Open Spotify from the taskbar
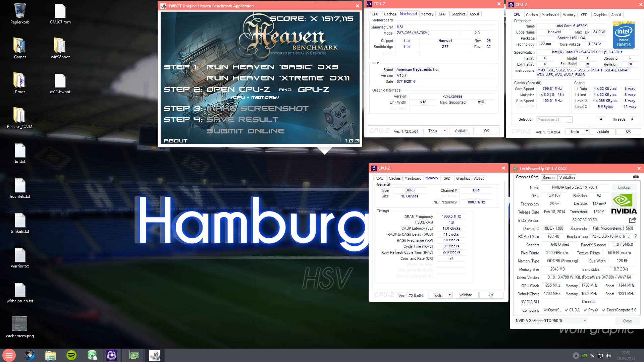644x362 pixels. click(71, 355)
